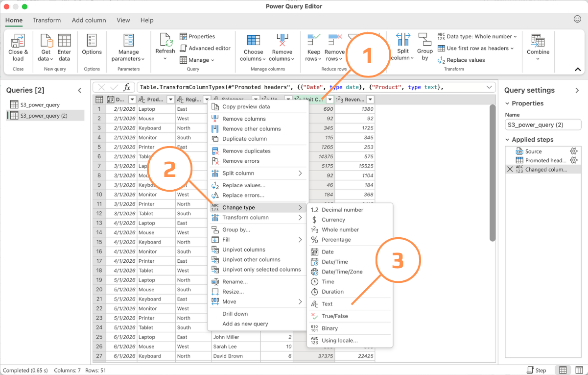Select True/False type
The height and width of the screenshot is (375, 588).
tap(350, 316)
